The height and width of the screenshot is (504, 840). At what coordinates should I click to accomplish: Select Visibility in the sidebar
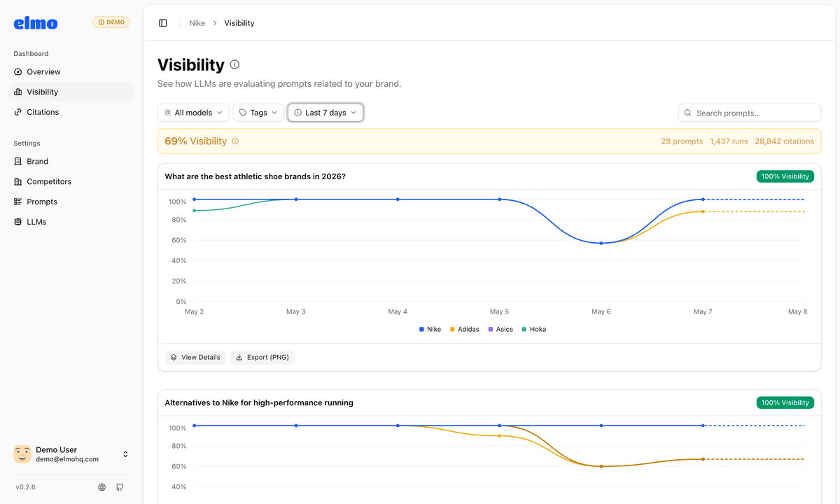(x=71, y=92)
